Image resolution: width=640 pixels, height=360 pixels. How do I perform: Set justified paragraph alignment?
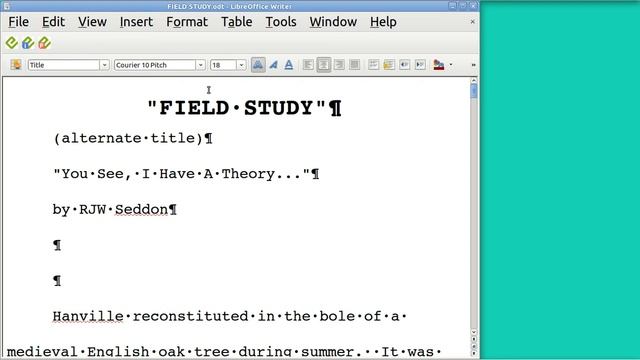(355, 64)
